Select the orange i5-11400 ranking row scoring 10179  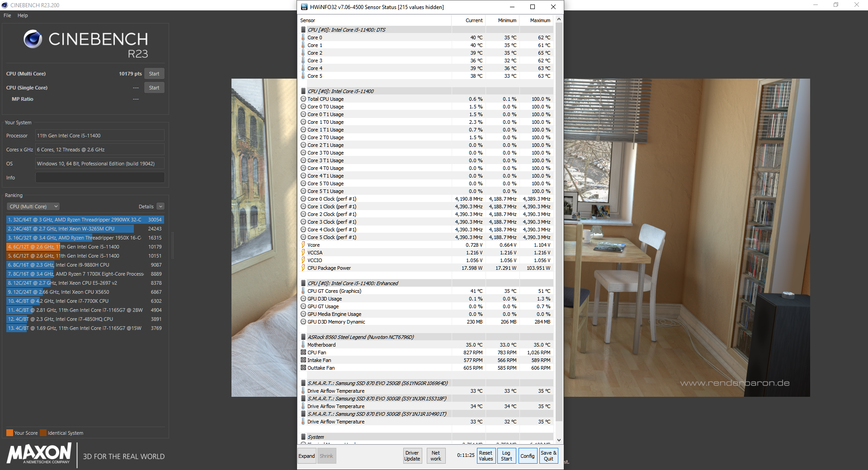pos(85,247)
